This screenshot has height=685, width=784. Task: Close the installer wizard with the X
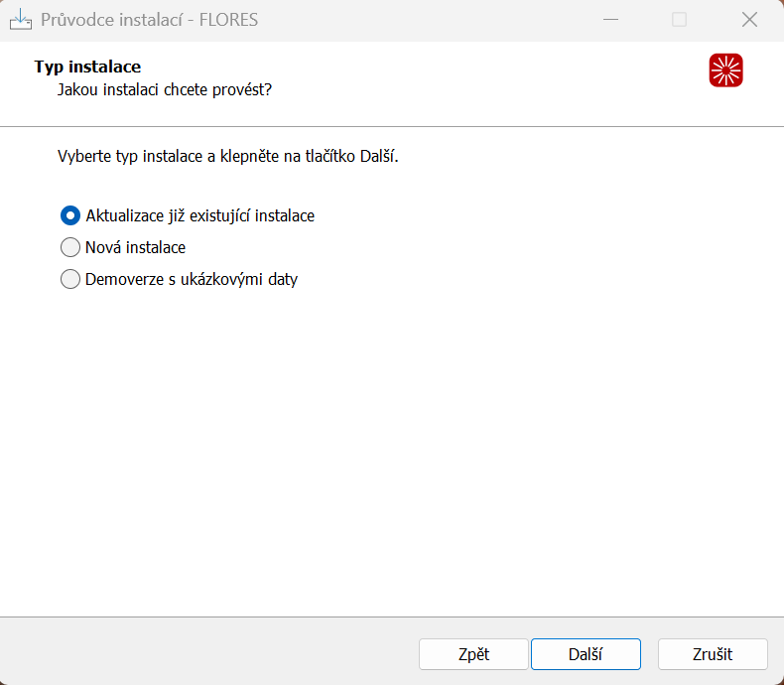[749, 20]
